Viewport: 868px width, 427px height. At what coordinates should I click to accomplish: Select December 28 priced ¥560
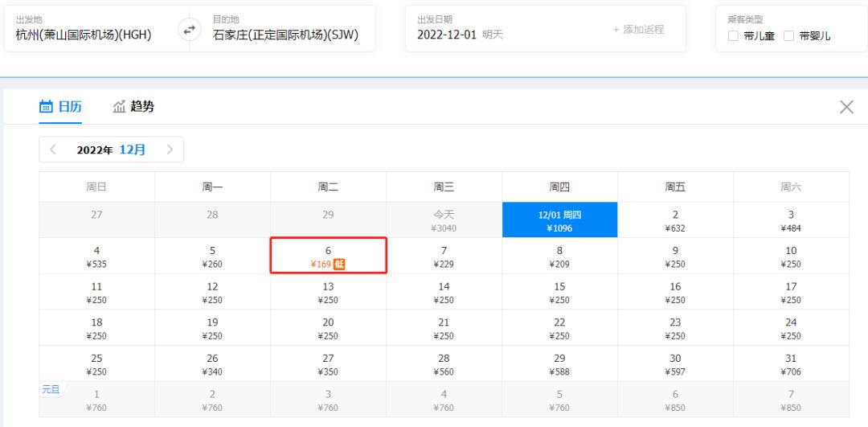click(x=444, y=363)
